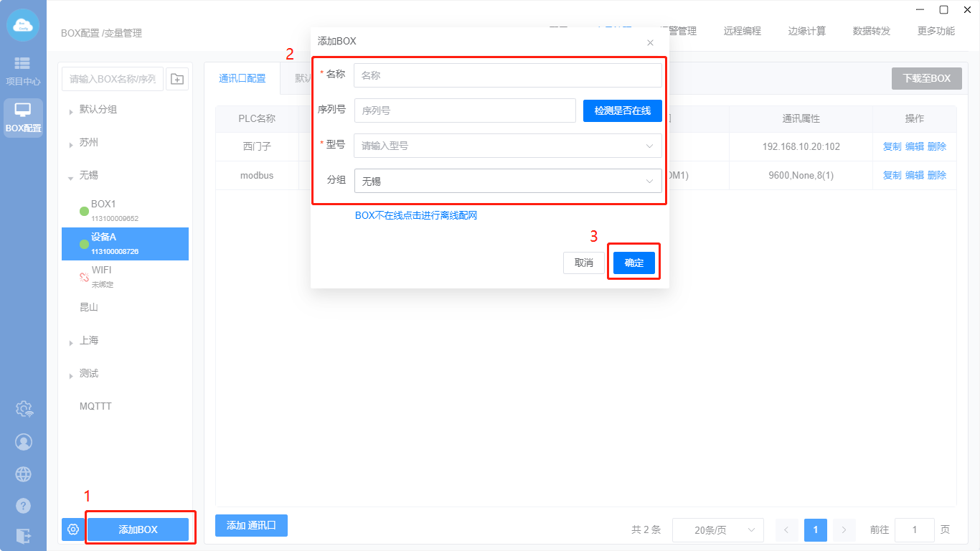Viewport: 980px width, 551px height.
Task: Open the user account profile icon
Action: pyautogui.click(x=24, y=442)
